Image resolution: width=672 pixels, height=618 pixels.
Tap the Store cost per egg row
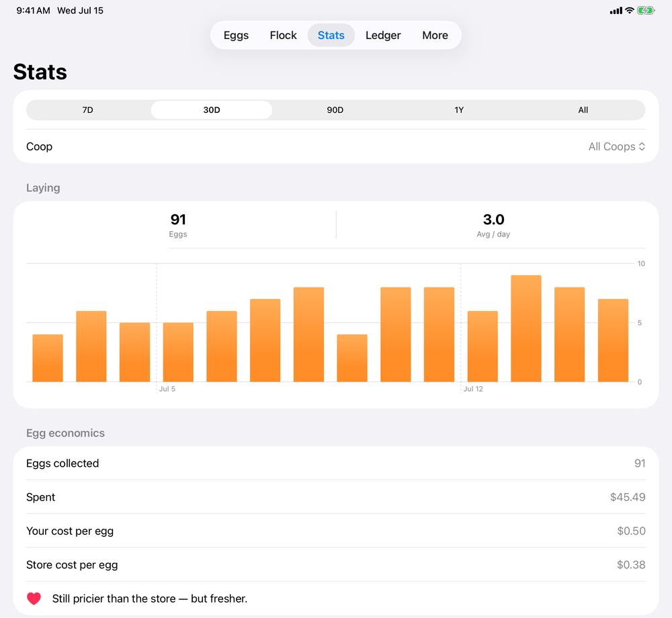pos(335,564)
